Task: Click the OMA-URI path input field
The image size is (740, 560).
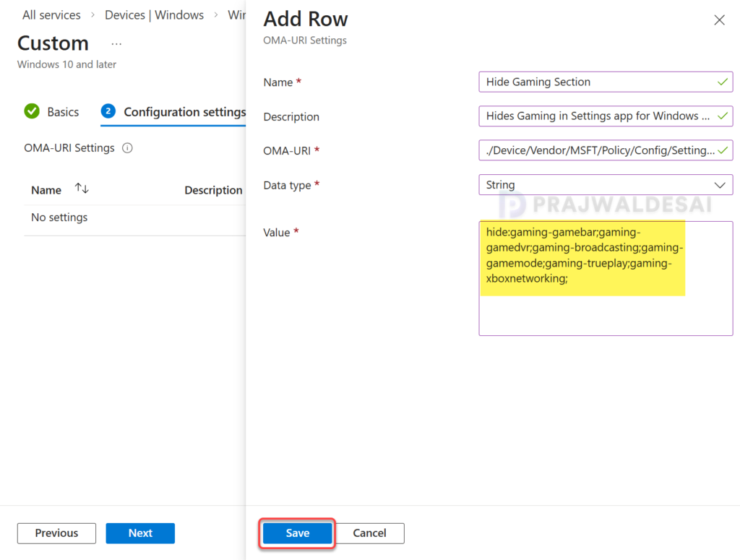Action: click(x=606, y=150)
